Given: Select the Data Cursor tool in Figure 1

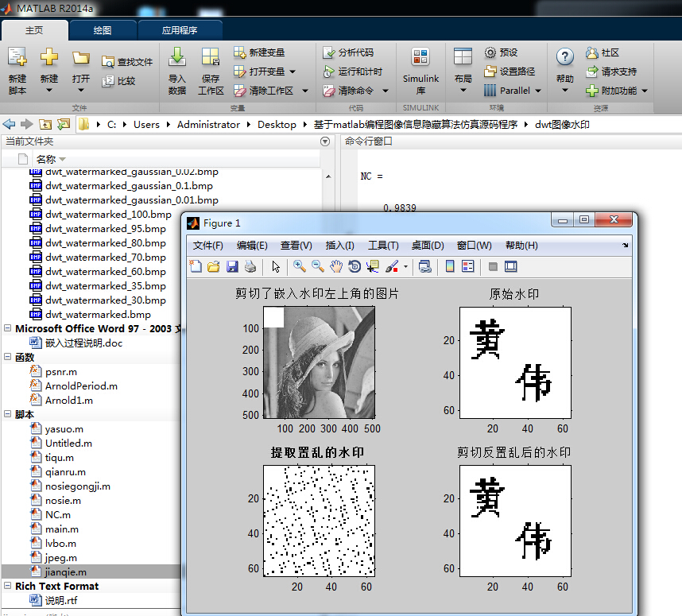Looking at the screenshot, I should [373, 266].
